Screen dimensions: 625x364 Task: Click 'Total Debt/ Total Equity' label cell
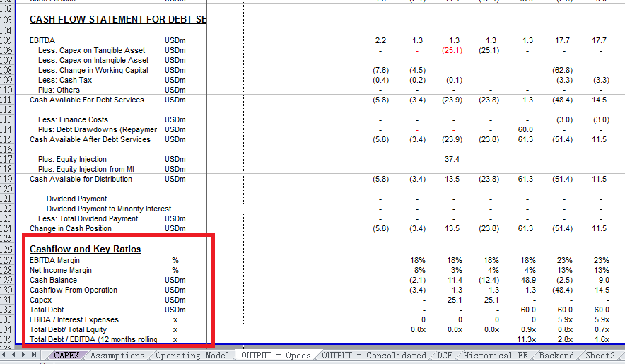(x=68, y=329)
